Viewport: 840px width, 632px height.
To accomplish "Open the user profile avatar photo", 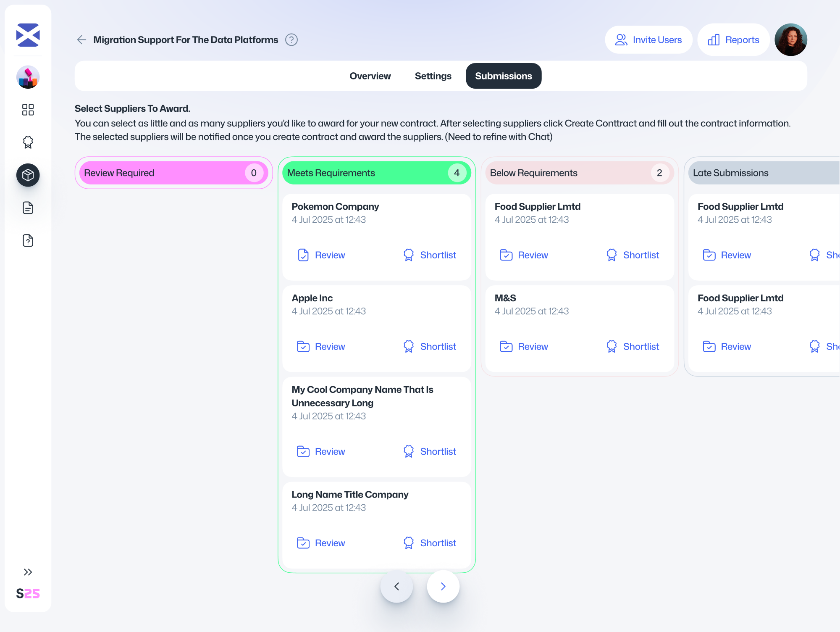I will (790, 40).
